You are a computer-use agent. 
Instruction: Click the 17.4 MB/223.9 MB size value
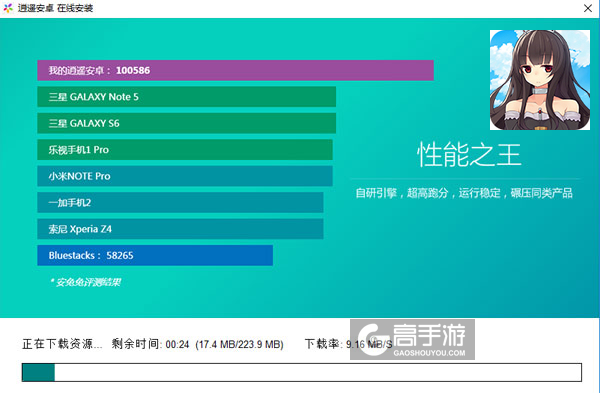coord(239,344)
